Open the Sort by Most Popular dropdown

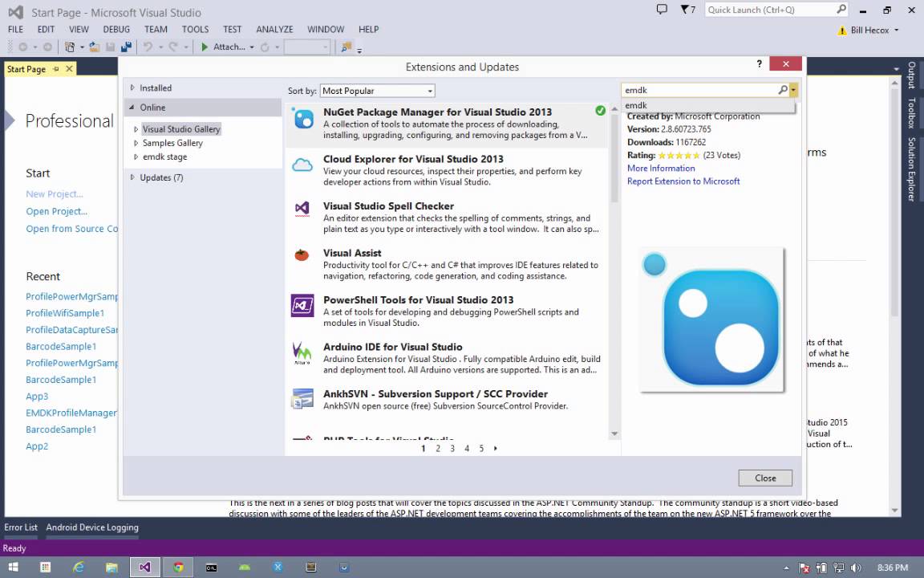(378, 91)
